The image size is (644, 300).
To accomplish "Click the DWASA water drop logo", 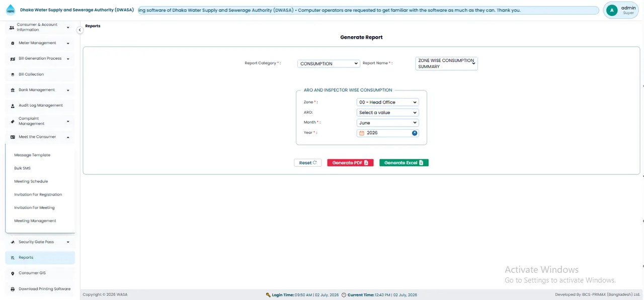I will tap(11, 10).
